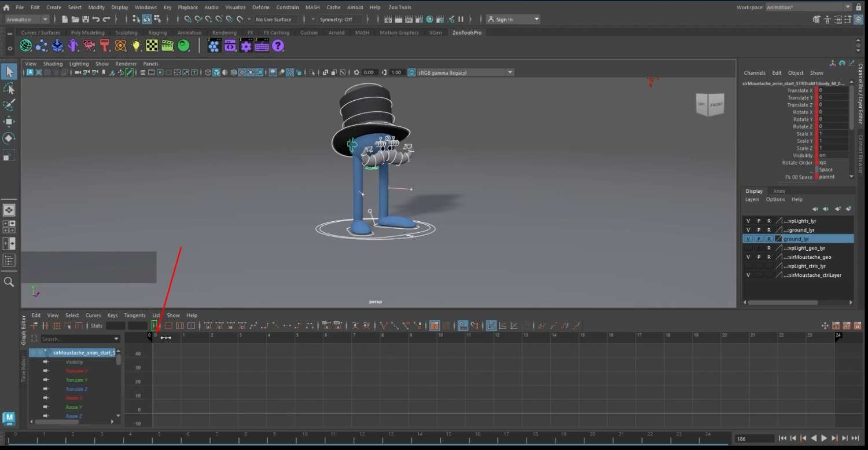Click the green globe ZooTools shelf icon
The image size is (868, 450).
26,46
